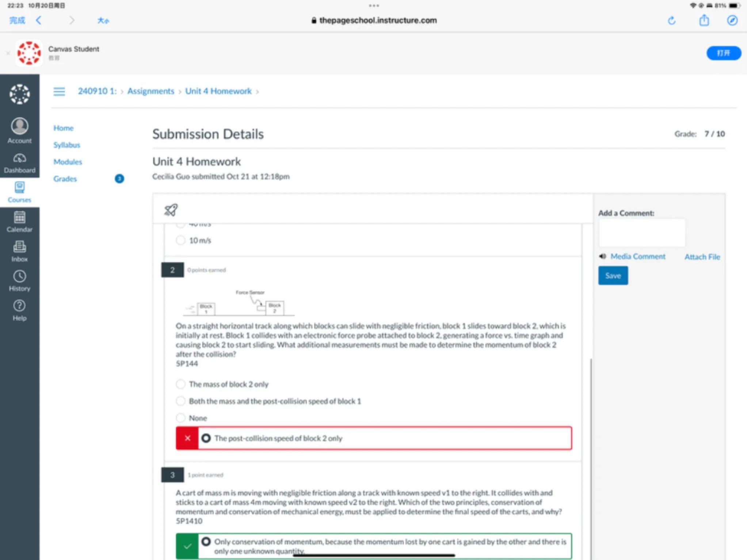Viewport: 747px width, 560px height.
Task: Click the Unit 4 Homework breadcrumb
Action: pyautogui.click(x=218, y=91)
